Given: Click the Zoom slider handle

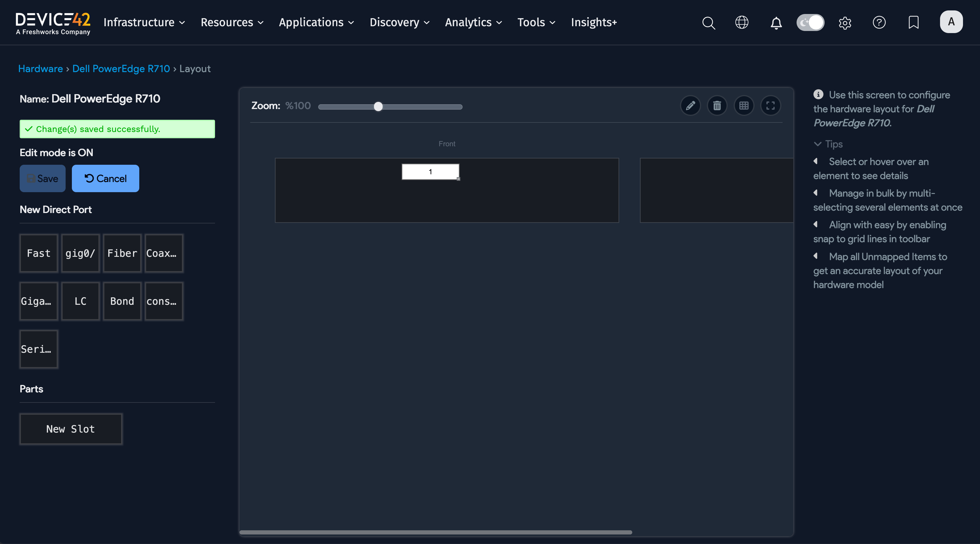Looking at the screenshot, I should click(x=378, y=107).
